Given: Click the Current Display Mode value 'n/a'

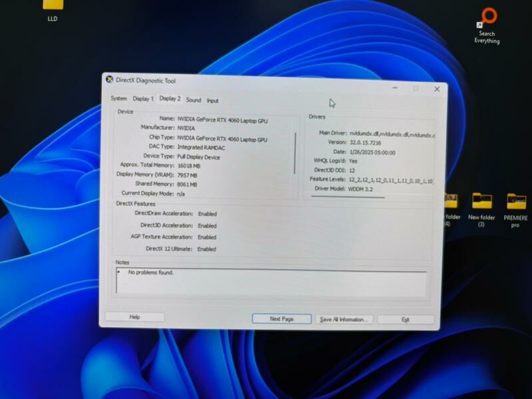Looking at the screenshot, I should pos(181,194).
